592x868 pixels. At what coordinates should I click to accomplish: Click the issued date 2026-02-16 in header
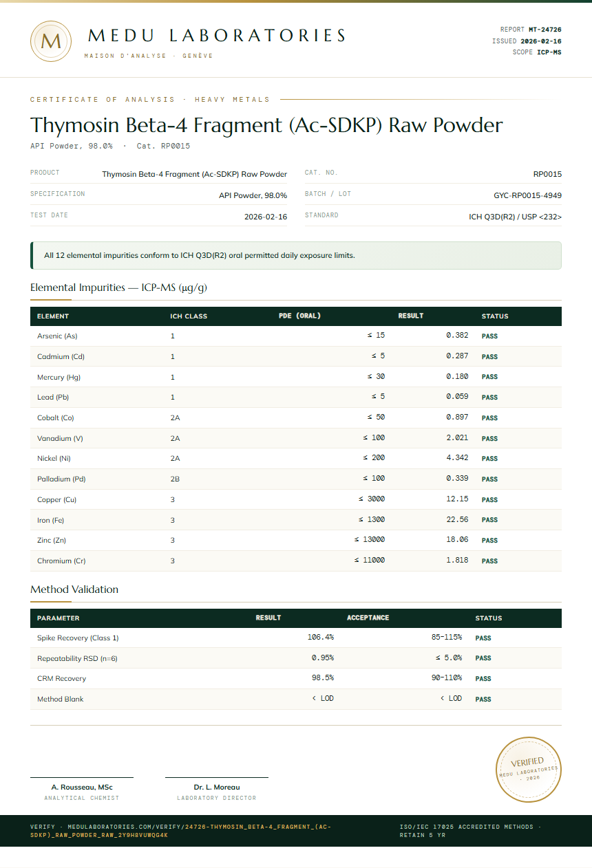click(x=540, y=41)
